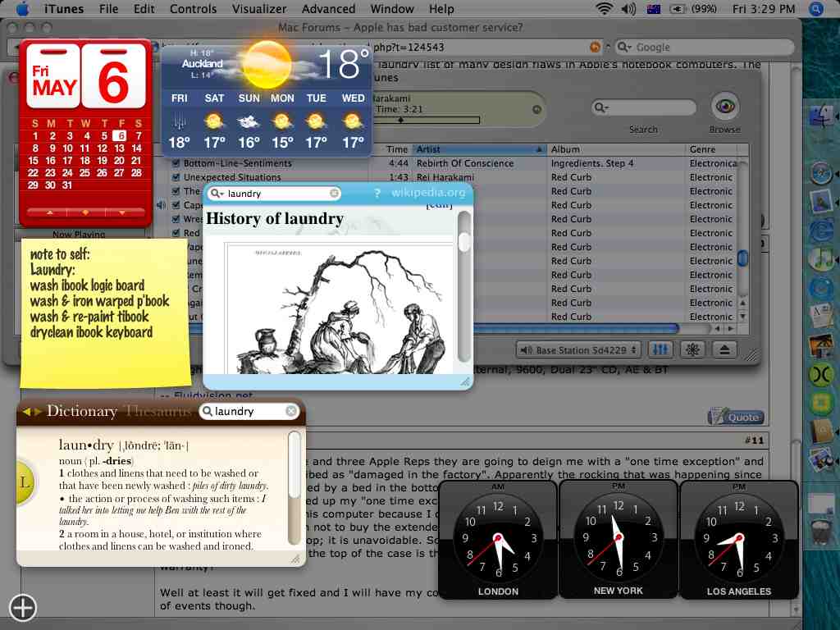Open the Wikipedia widget search magnifier dropdown
840x630 pixels.
[217, 194]
